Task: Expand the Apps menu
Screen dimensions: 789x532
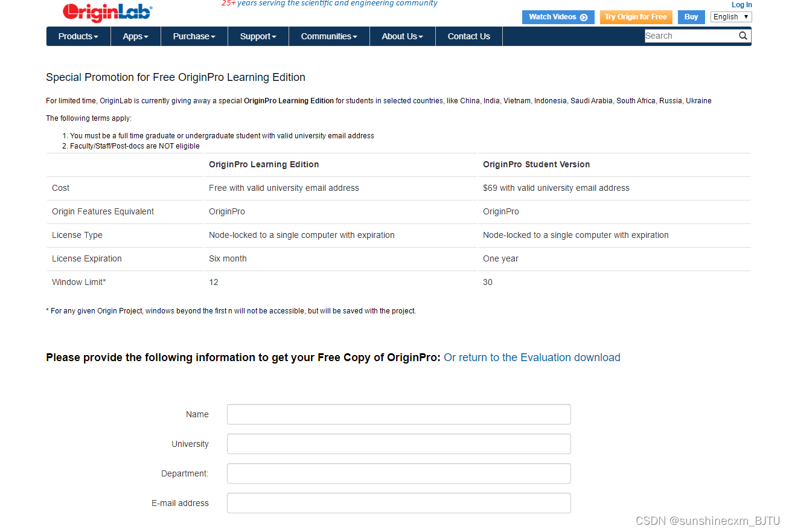Action: 136,36
